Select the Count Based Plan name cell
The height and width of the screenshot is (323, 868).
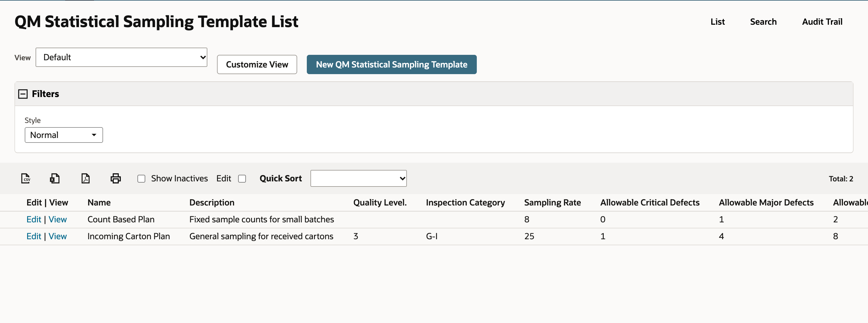[x=121, y=220]
